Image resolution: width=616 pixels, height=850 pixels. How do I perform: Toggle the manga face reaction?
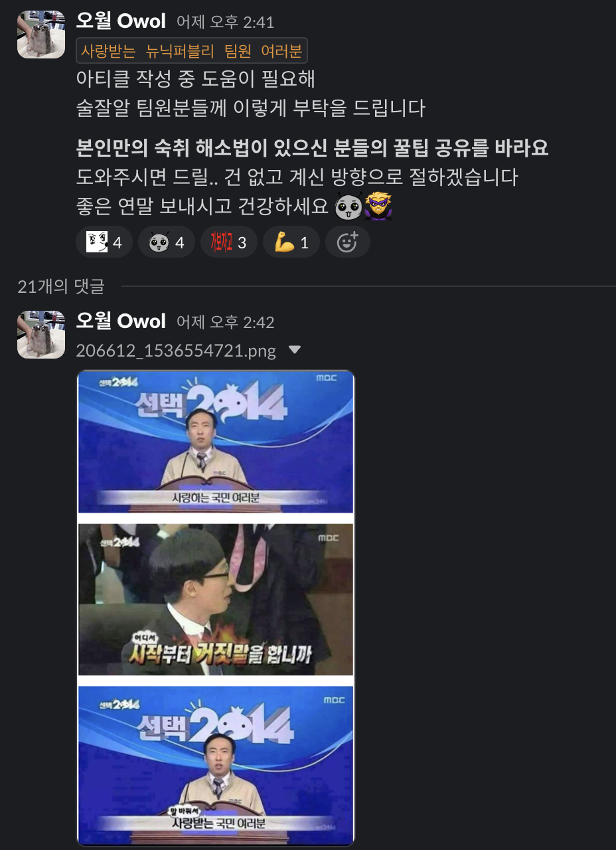pos(104,242)
